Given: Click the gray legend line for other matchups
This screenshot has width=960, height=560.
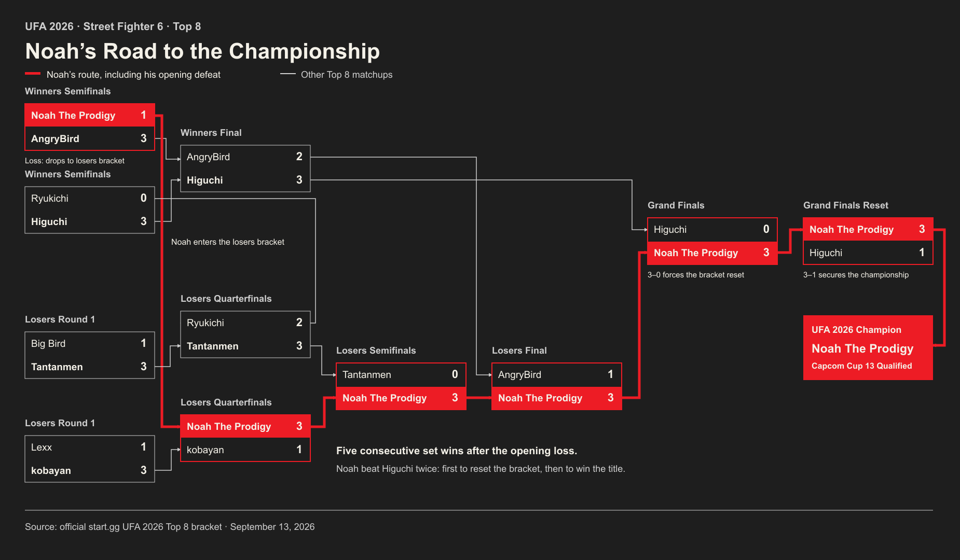Looking at the screenshot, I should (x=288, y=74).
